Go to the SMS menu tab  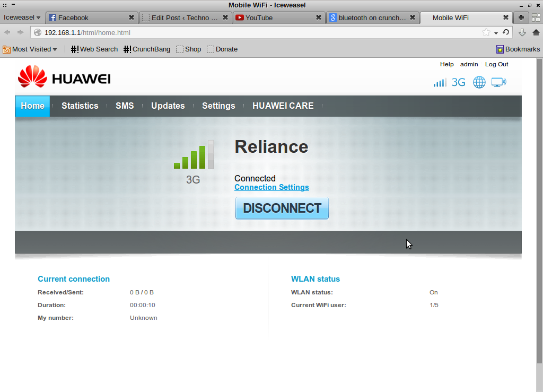tap(125, 106)
